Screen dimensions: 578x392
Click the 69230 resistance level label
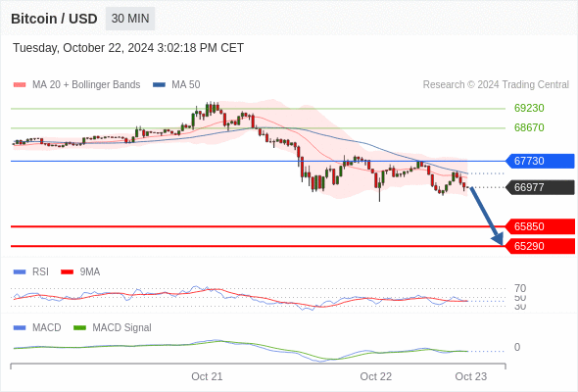(x=529, y=108)
